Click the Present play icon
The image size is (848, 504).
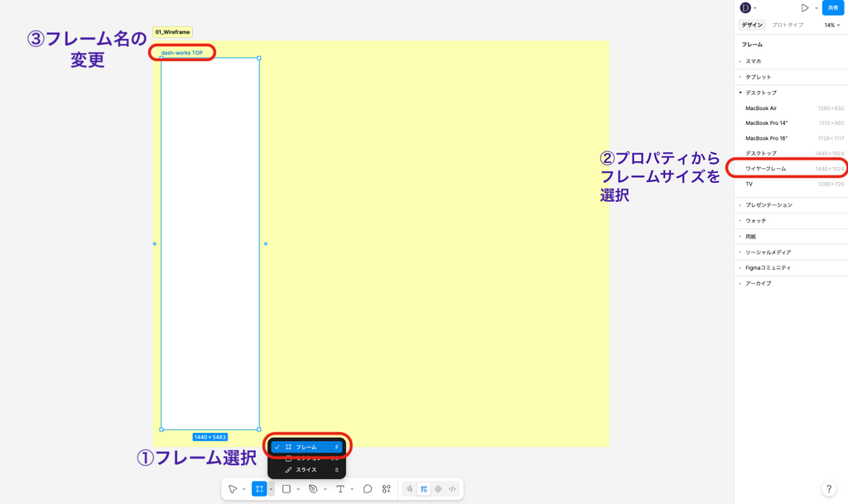tap(805, 7)
